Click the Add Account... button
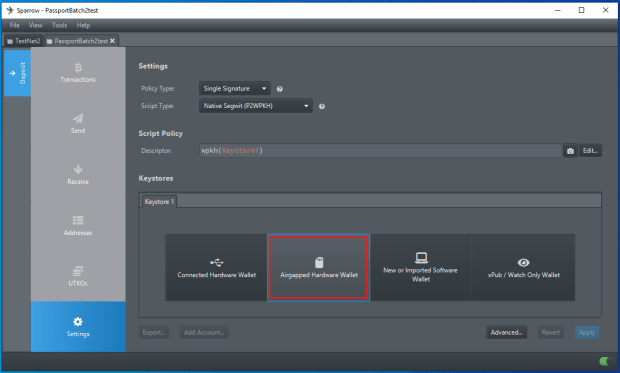The width and height of the screenshot is (620, 373). coord(204,332)
